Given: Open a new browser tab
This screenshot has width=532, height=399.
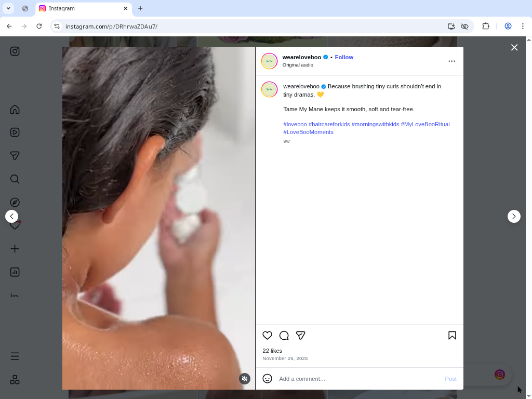Looking at the screenshot, I should [x=140, y=8].
